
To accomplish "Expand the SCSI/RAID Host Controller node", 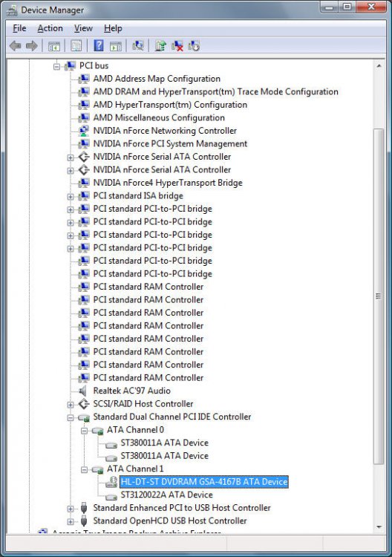I will (x=71, y=404).
